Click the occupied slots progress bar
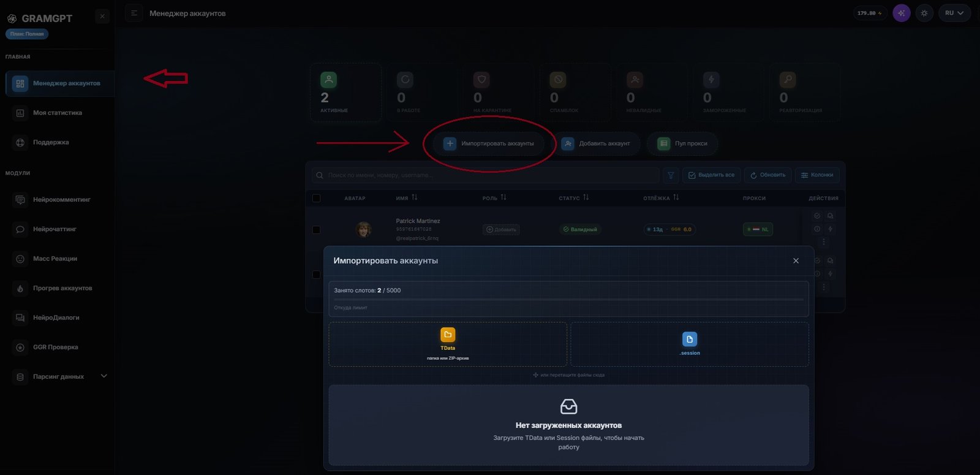The image size is (980, 475). 568,300
